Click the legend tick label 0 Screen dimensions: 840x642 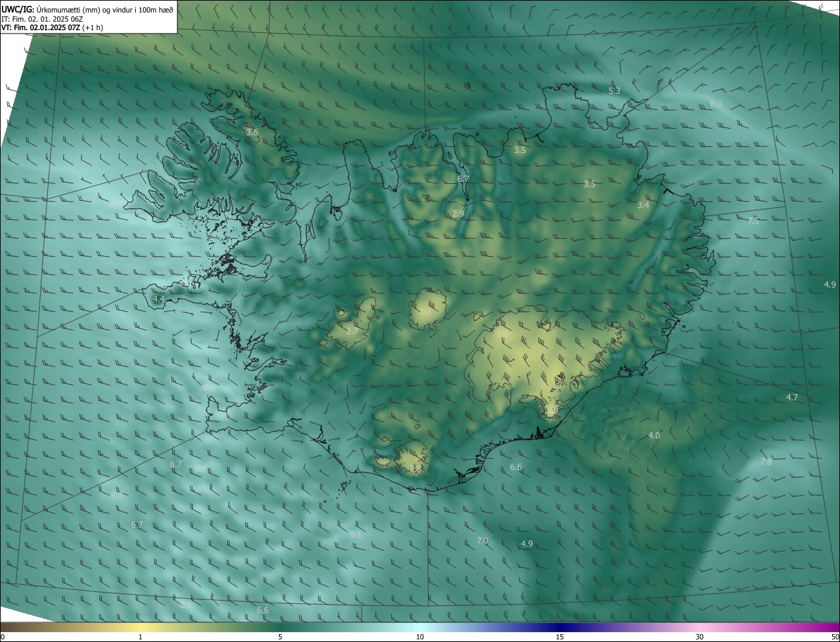pos(3,637)
